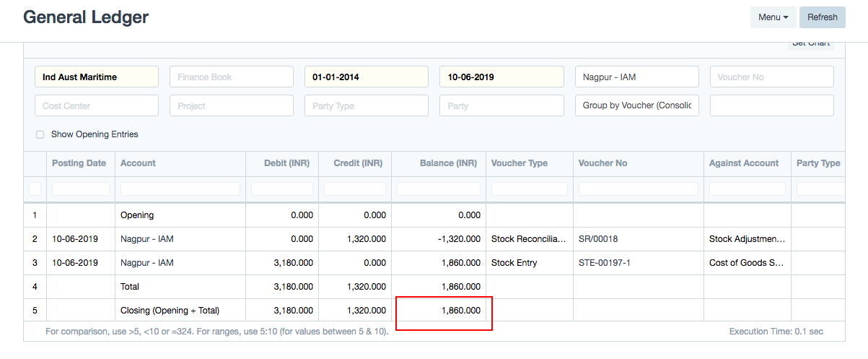
Task: Click voucher number SR/00018
Action: 598,238
